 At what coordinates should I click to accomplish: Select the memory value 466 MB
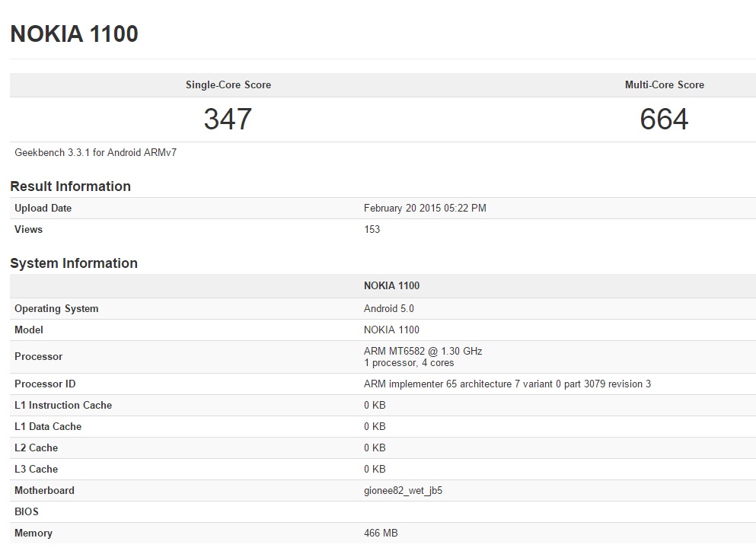click(381, 533)
